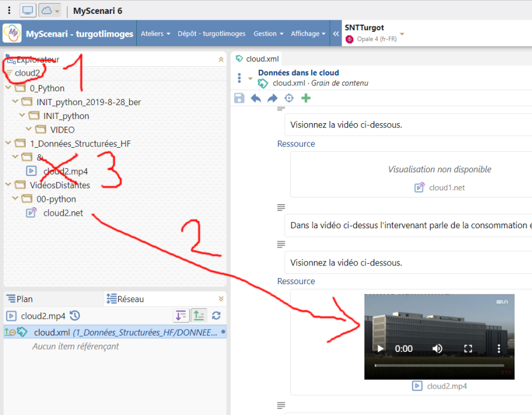
Task: Collapse the INIT_python folder arrow
Action: tap(22, 115)
